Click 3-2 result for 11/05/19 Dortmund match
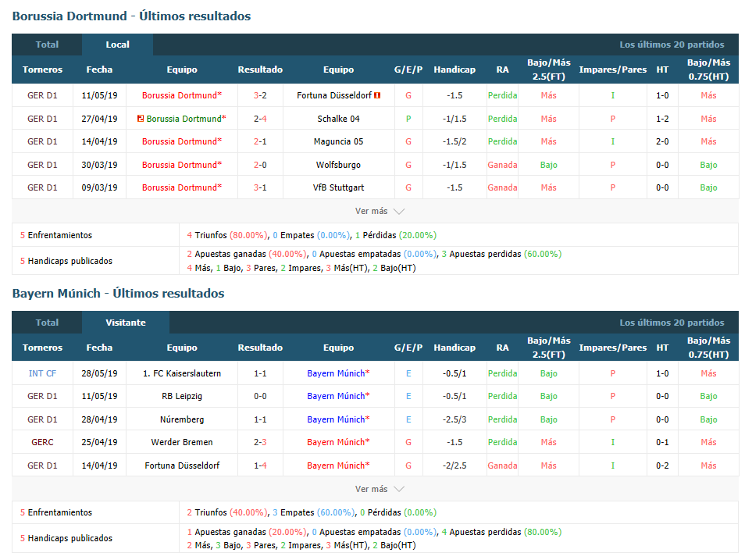 tap(260, 95)
